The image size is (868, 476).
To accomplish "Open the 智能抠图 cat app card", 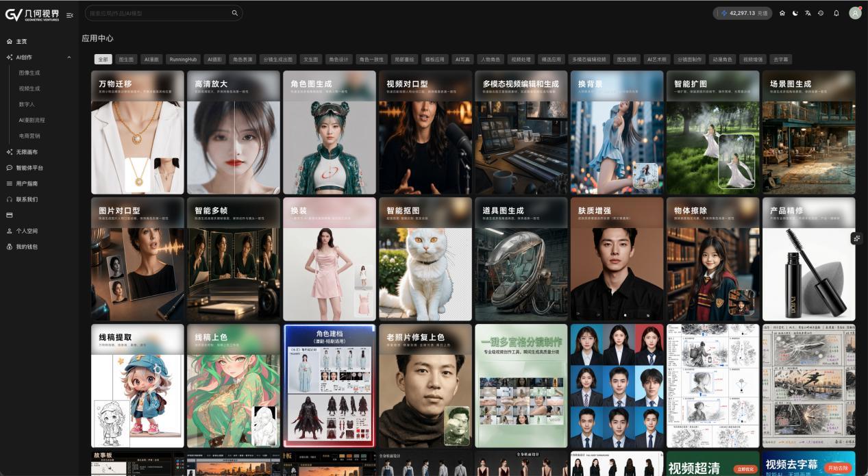I will (425, 259).
